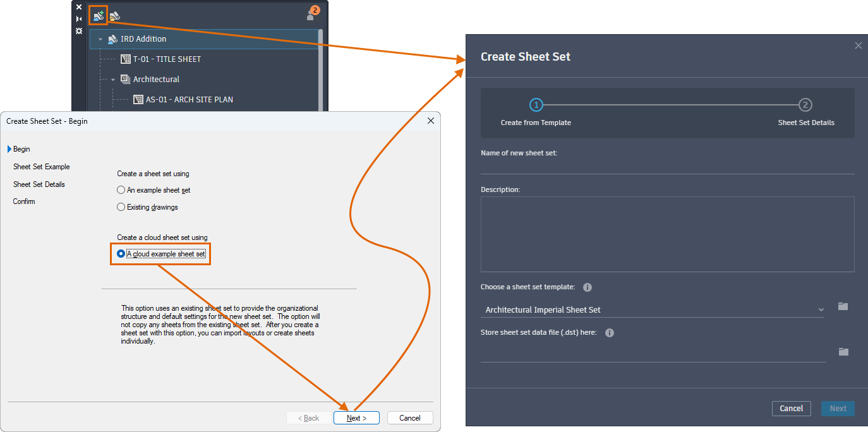The height and width of the screenshot is (432, 868).
Task: Click the Architectural subset icon
Action: (x=125, y=80)
